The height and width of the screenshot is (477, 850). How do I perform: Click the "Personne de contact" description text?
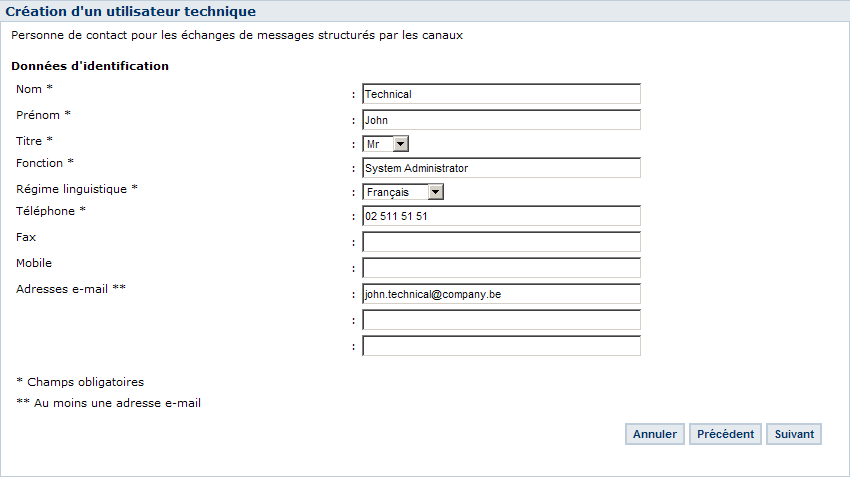pos(236,35)
